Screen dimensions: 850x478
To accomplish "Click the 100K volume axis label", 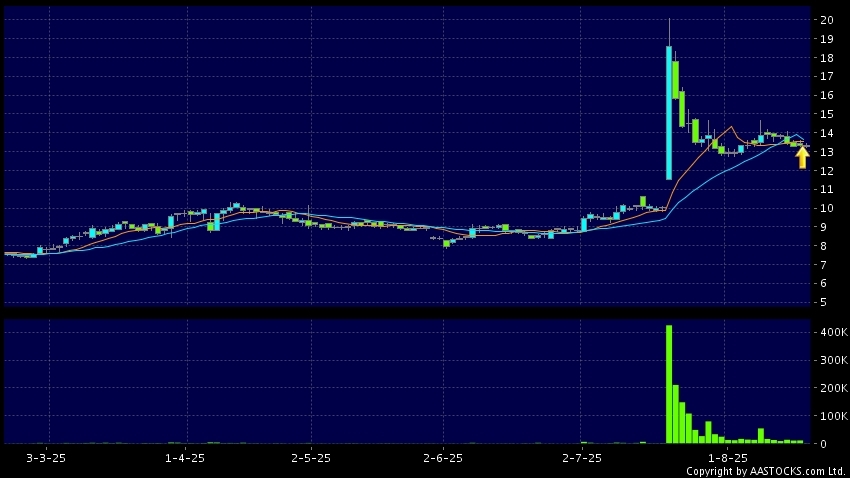I will [x=834, y=416].
